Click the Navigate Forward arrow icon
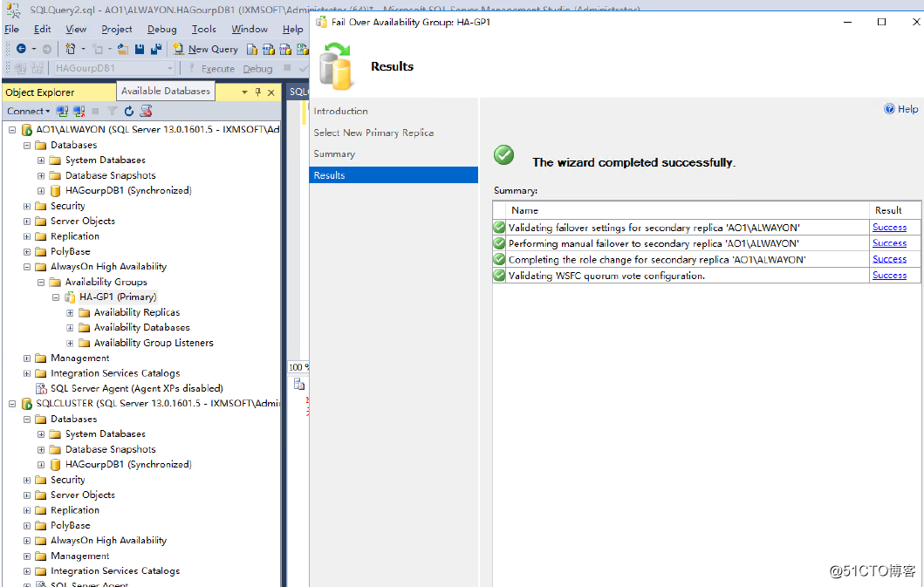The width and height of the screenshot is (924, 587). [x=46, y=49]
